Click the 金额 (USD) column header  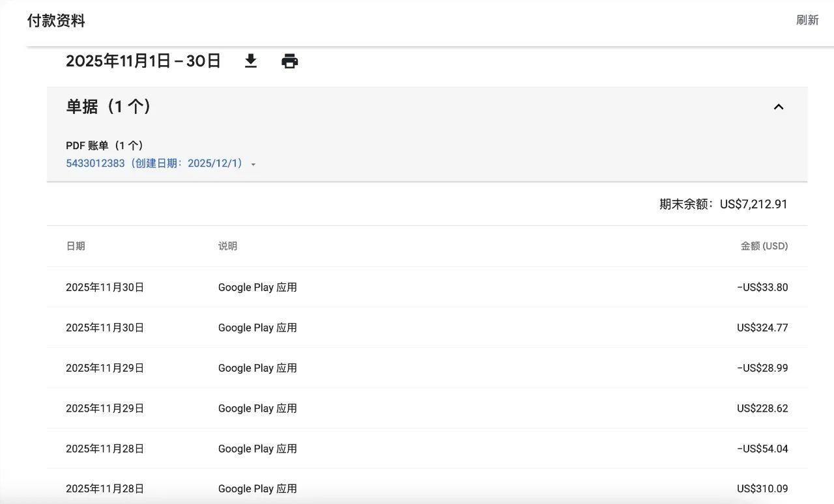tap(764, 246)
